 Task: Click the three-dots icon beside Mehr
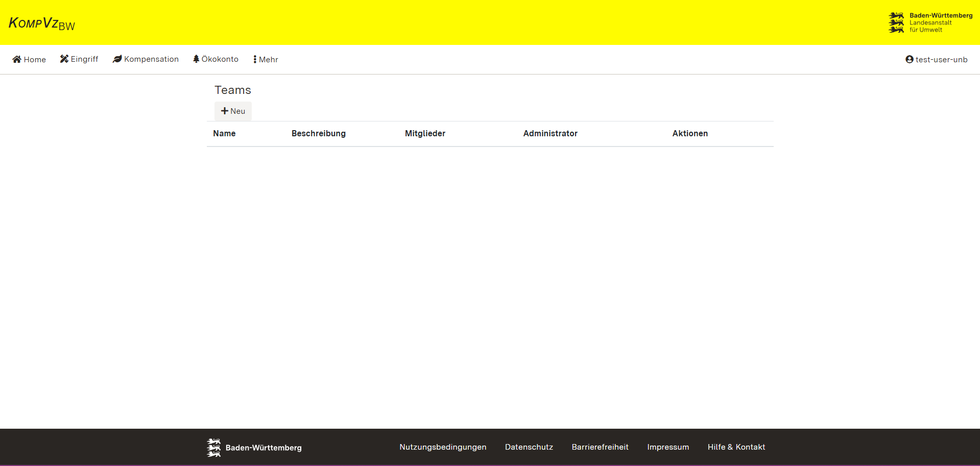click(x=255, y=59)
